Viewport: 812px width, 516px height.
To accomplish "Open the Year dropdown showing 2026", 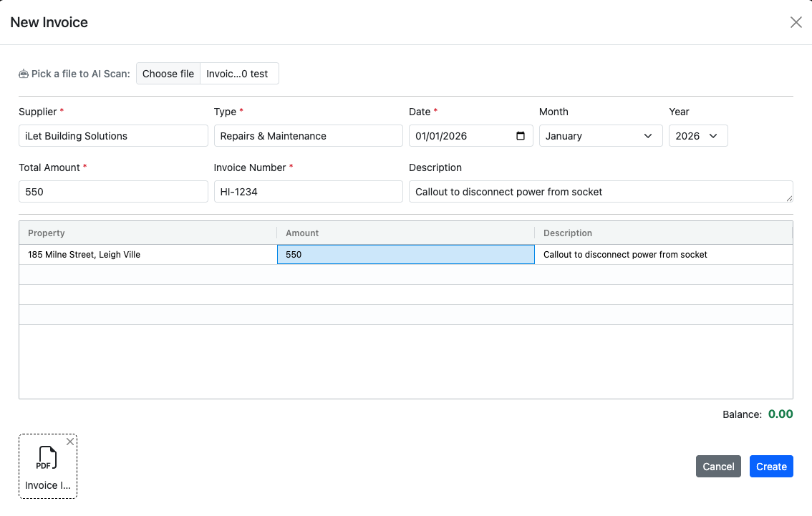I will (x=698, y=135).
